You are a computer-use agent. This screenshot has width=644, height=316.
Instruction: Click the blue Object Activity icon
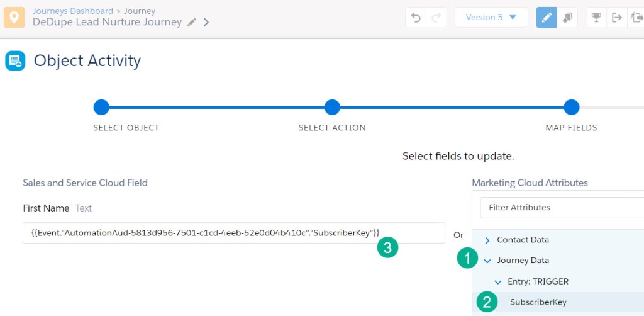pyautogui.click(x=15, y=60)
